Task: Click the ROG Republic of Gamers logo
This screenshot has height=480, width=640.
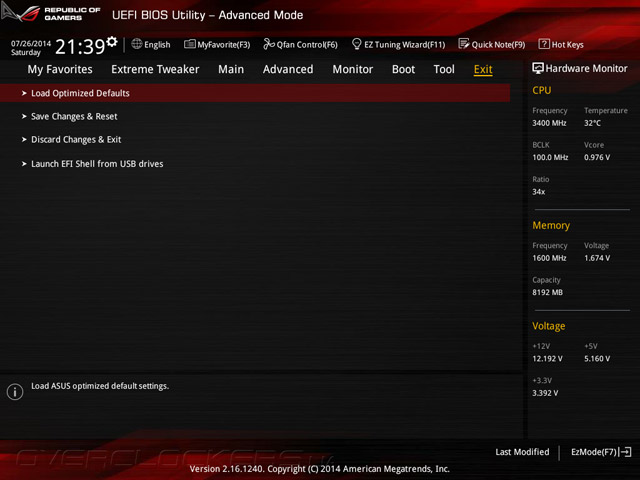Action: point(50,12)
